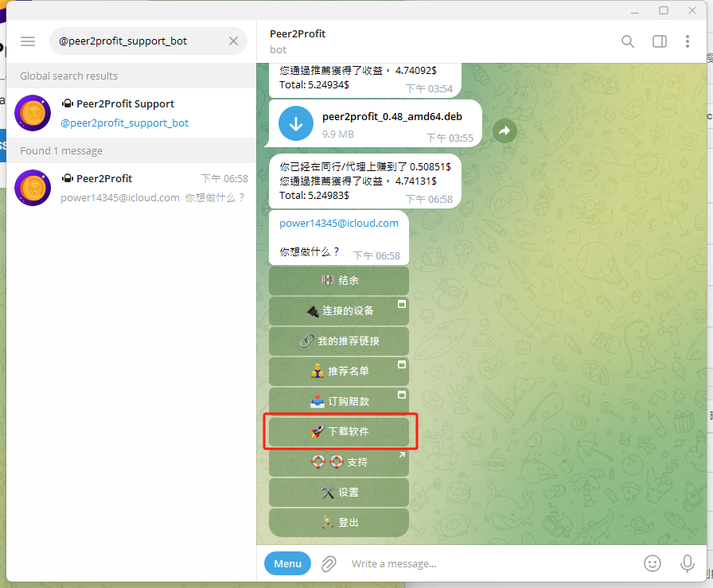
Task: Open the bot Menu button
Action: click(x=287, y=564)
